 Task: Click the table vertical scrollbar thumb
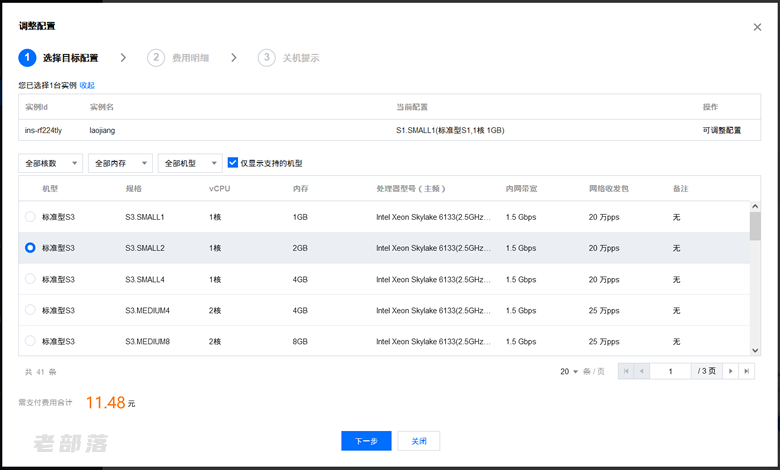tap(755, 226)
